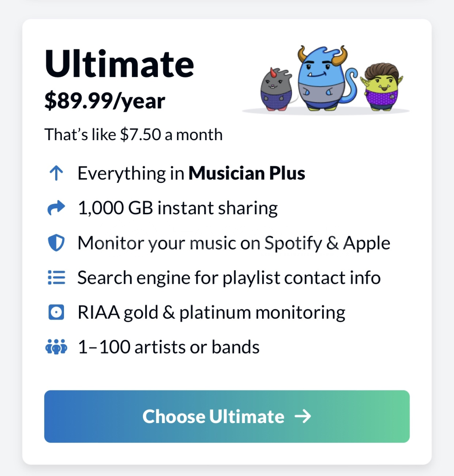Choose the Ultimate plan
This screenshot has height=476, width=454.
pyautogui.click(x=227, y=416)
